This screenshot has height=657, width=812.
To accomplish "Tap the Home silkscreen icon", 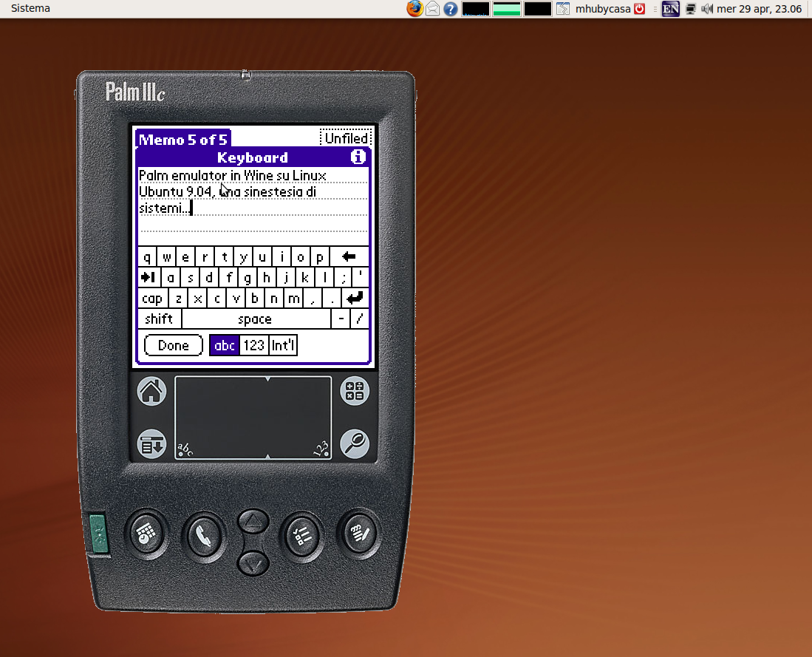I will (x=151, y=391).
